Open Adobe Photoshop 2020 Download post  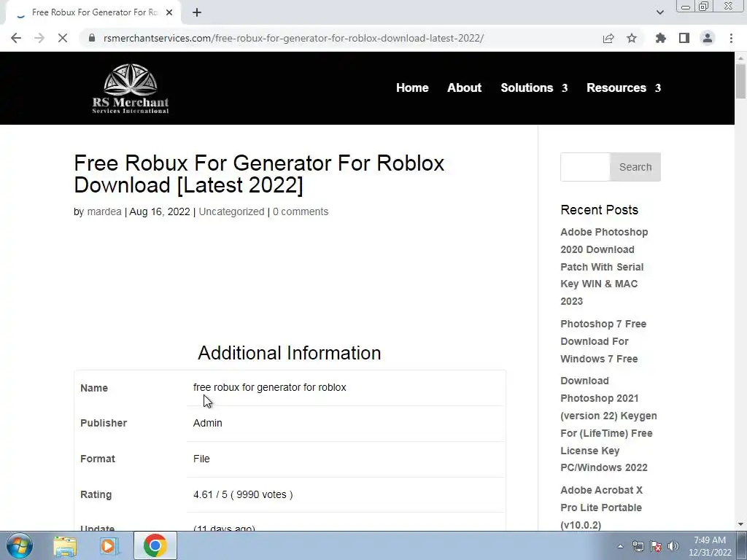click(x=604, y=267)
